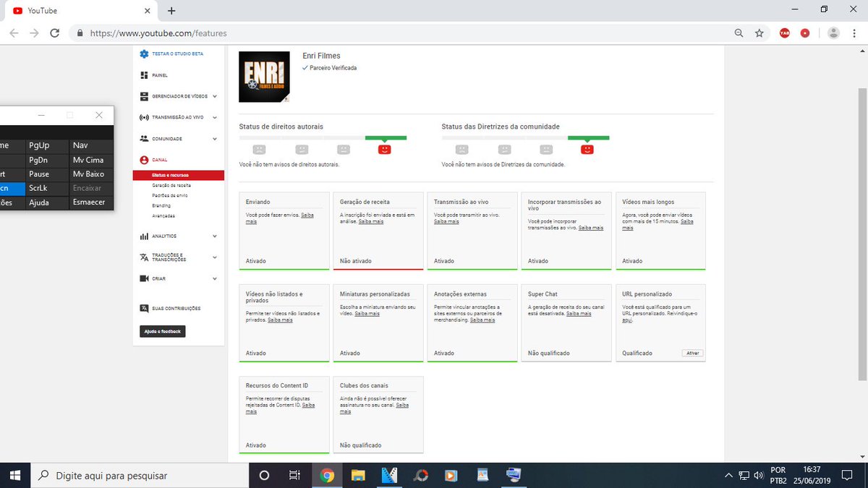Click the volume speaker icon in system tray

click(x=758, y=475)
